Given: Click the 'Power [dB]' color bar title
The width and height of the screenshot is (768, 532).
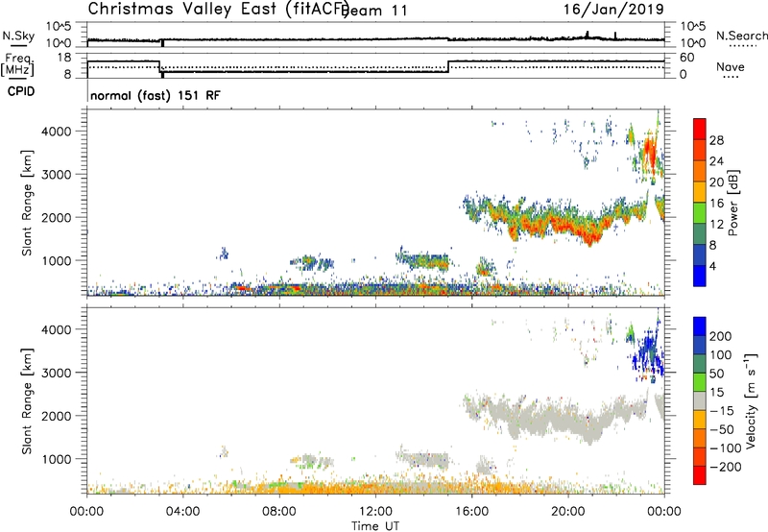Looking at the screenshot, I should coord(733,203).
